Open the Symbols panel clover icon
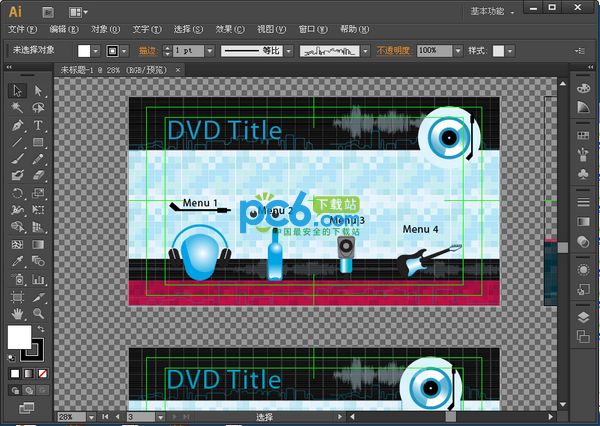Screen dimensions: 600x426 [583, 175]
